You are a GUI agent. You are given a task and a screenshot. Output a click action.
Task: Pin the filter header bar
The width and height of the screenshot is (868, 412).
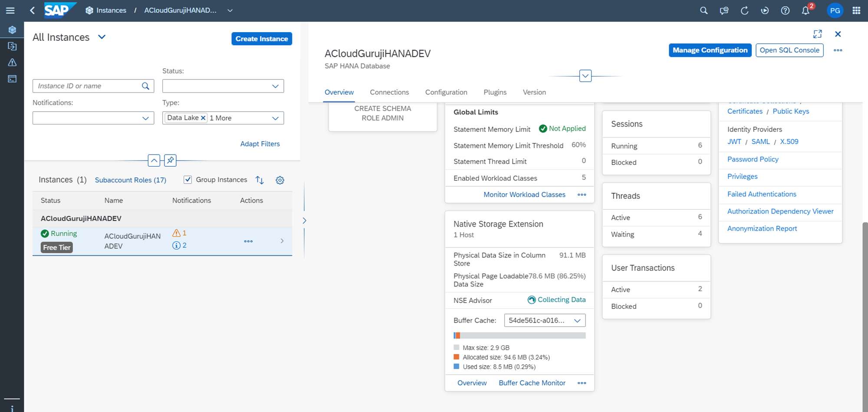pos(170,160)
